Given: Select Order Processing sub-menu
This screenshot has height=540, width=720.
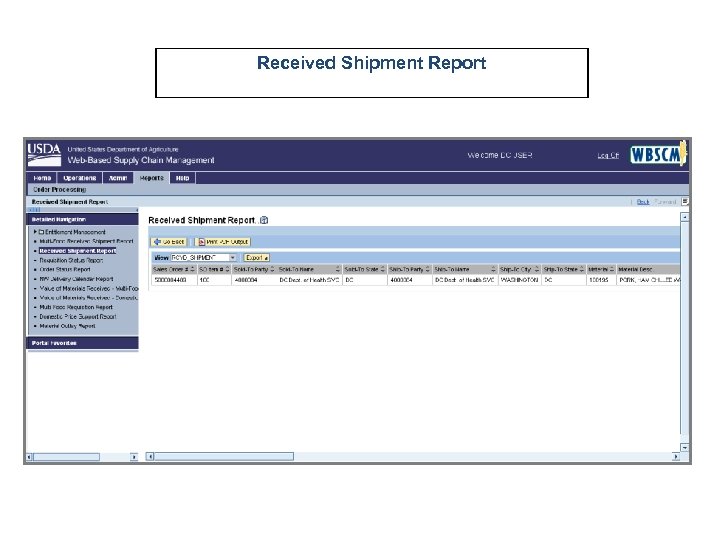Looking at the screenshot, I should (60, 189).
